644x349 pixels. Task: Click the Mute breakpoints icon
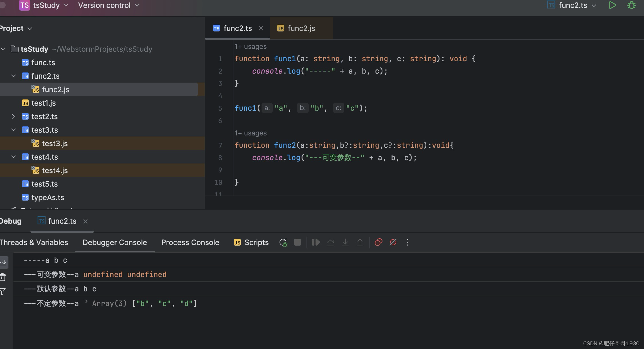[x=393, y=242]
